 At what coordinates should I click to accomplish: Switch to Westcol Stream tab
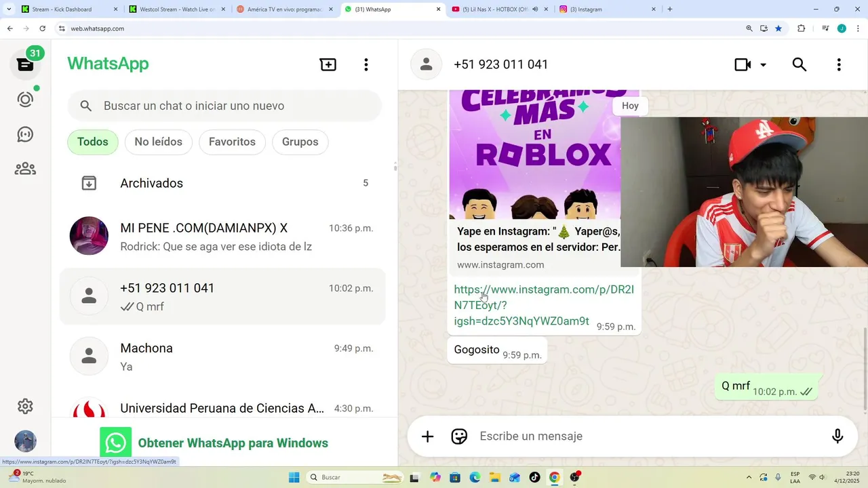point(176,9)
